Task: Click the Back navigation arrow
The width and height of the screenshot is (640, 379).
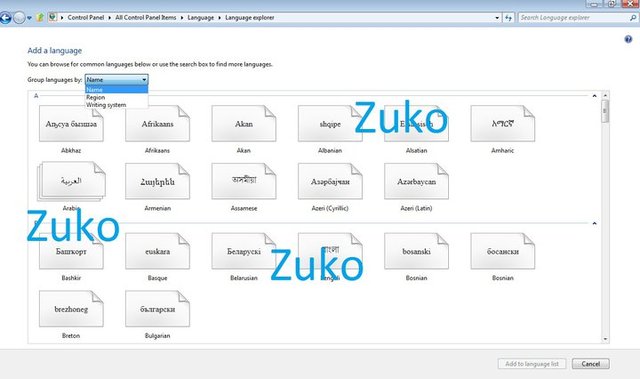Action: tap(5, 18)
